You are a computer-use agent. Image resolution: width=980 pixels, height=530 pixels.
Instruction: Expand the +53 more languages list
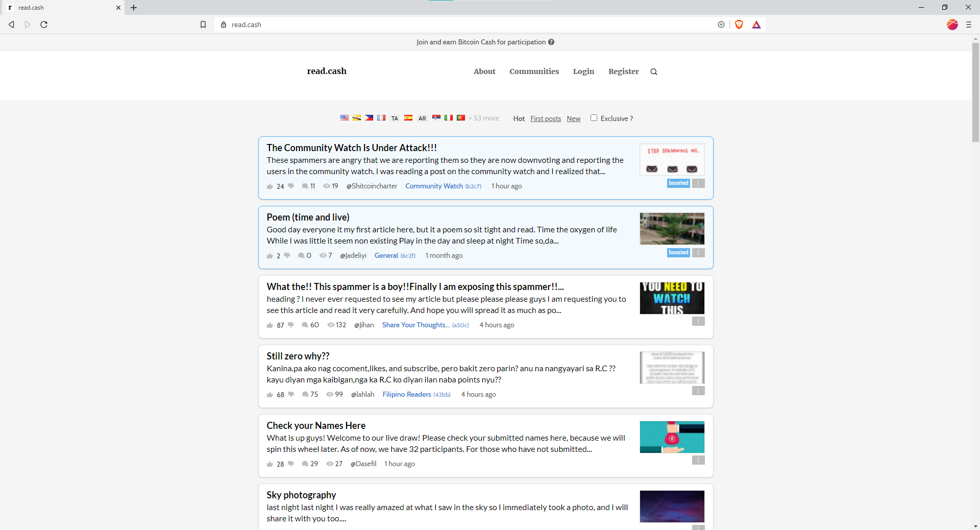(484, 118)
